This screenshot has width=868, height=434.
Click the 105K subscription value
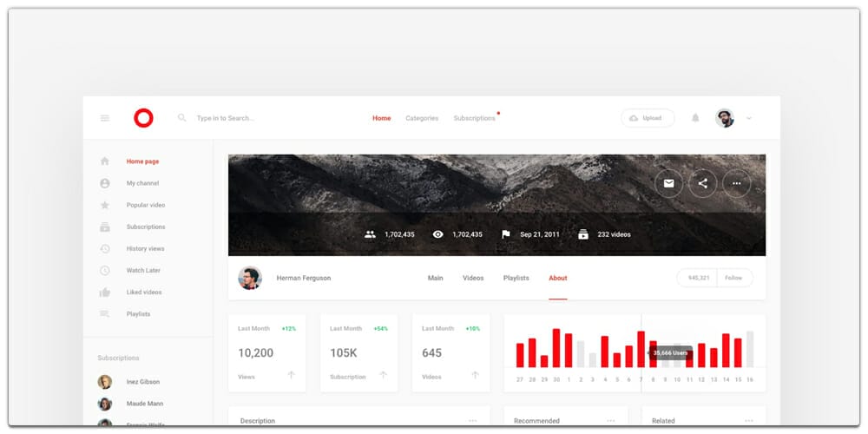[344, 352]
